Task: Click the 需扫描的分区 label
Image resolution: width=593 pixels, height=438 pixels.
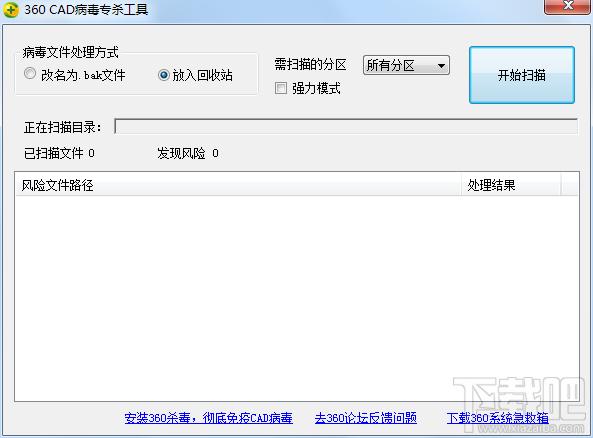Action: (310, 65)
